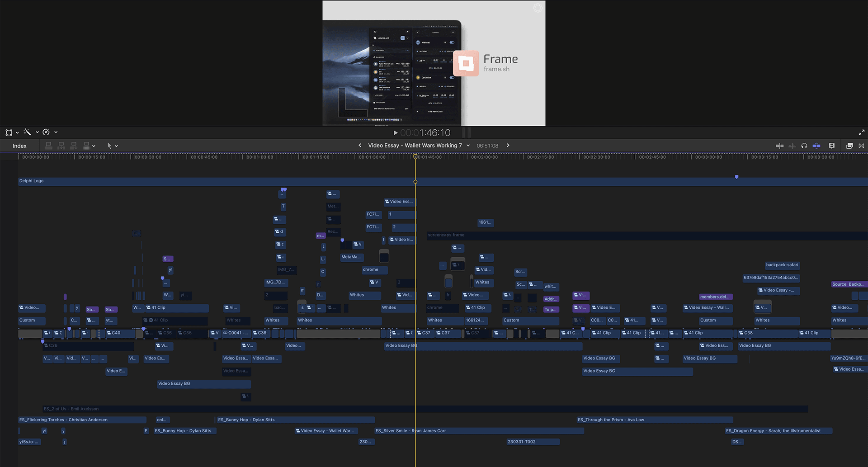Click the 1:46:10 timecode display

[425, 132]
